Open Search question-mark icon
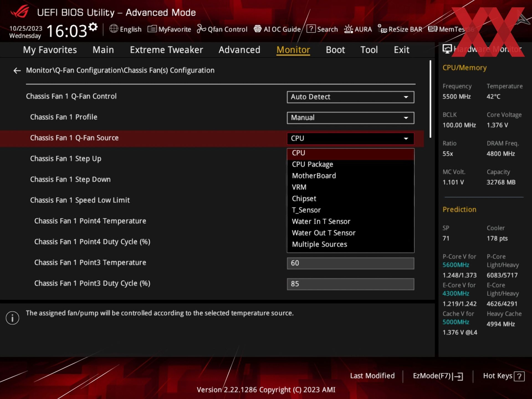This screenshot has width=532, height=399. (x=311, y=29)
